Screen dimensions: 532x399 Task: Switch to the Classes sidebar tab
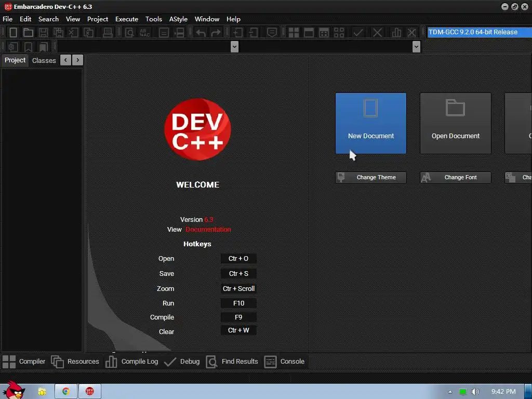click(x=44, y=60)
